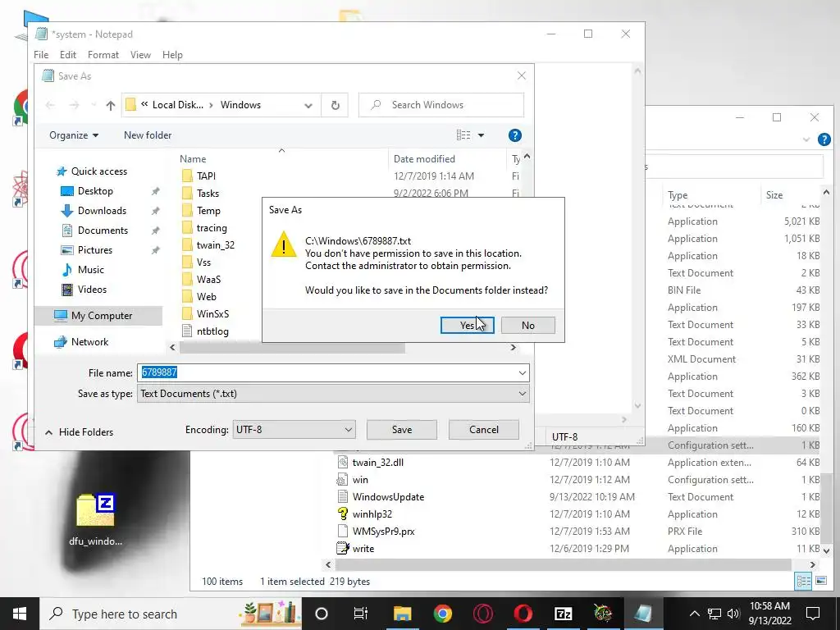Select Pictures in the navigation pane
Viewport: 840px width, 630px height.
pyautogui.click(x=95, y=250)
